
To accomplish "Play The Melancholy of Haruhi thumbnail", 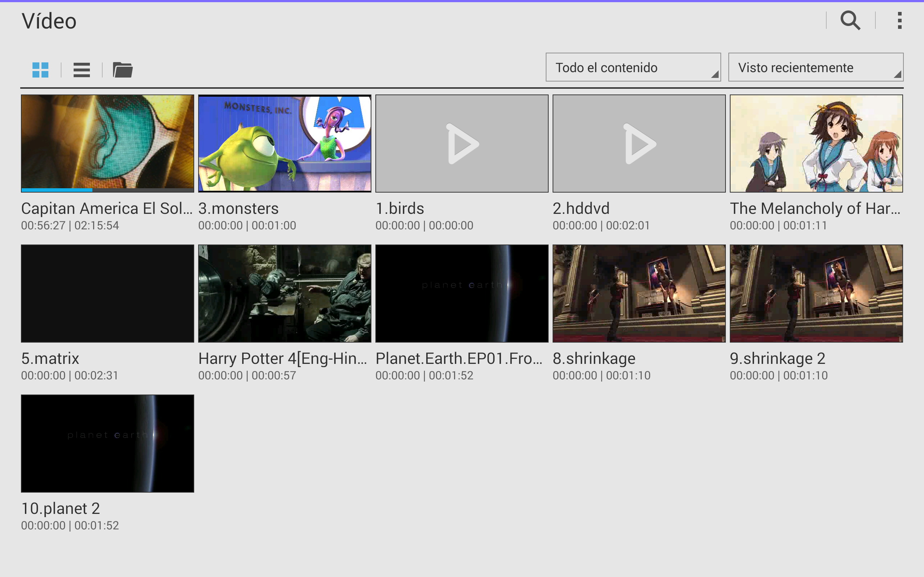I will tap(816, 143).
